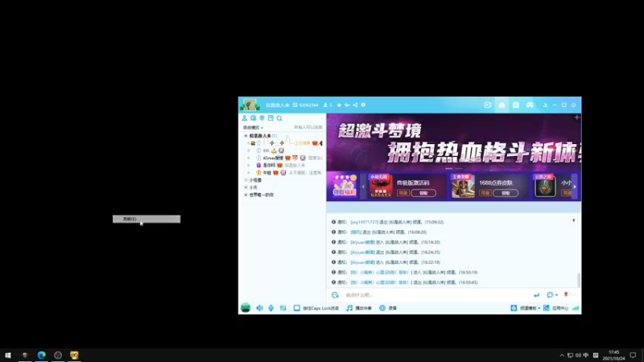The image size is (644, 362).
Task: Click the favorite star icon in header
Action: (x=339, y=105)
